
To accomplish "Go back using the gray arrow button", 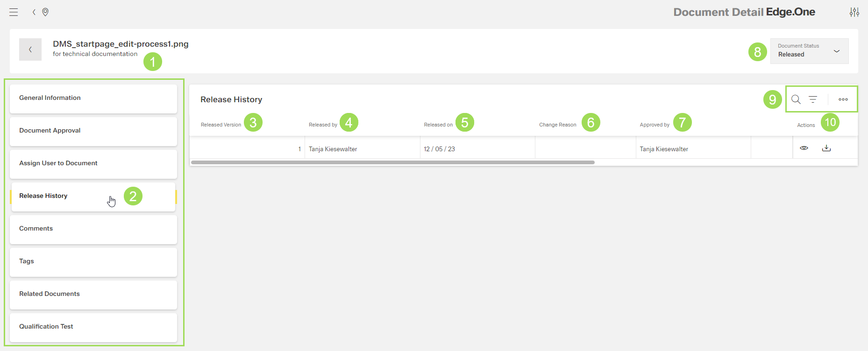I will pos(30,49).
